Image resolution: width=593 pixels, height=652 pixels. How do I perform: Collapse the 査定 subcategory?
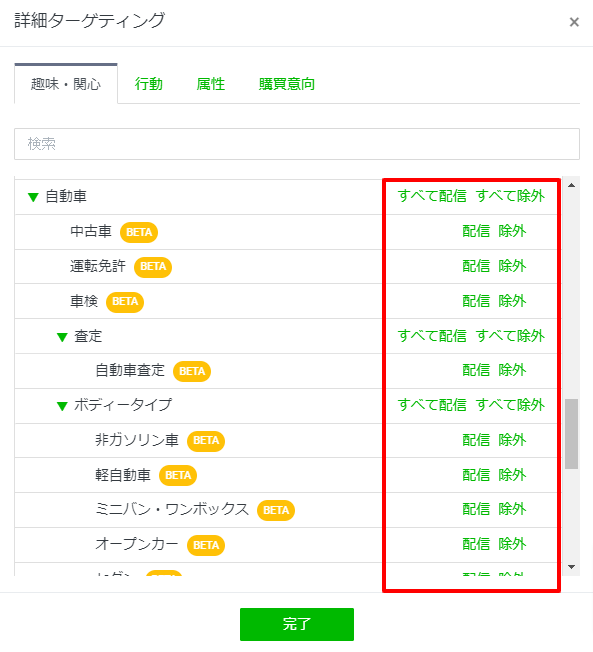pos(62,337)
